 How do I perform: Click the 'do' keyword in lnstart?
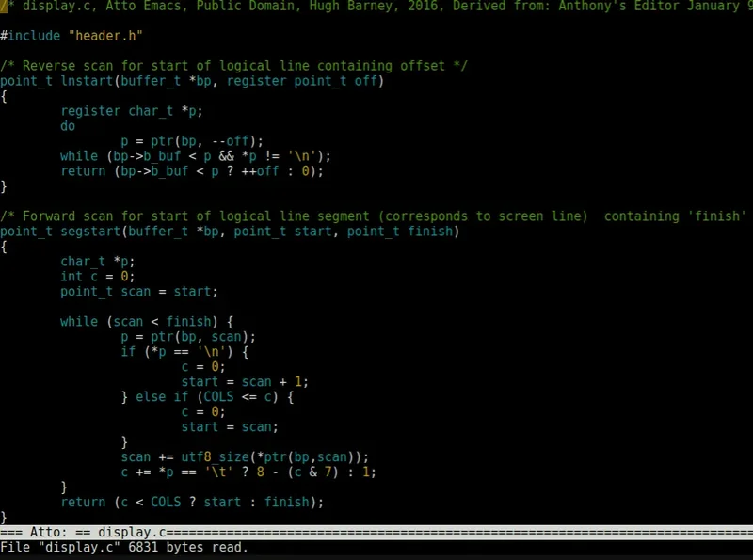pos(68,126)
